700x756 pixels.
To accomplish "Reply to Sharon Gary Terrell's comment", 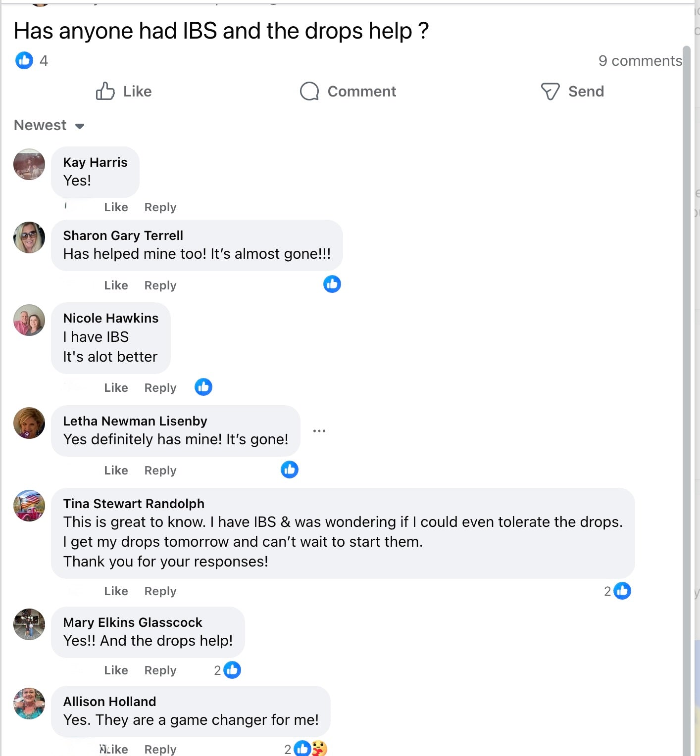I will (x=160, y=285).
